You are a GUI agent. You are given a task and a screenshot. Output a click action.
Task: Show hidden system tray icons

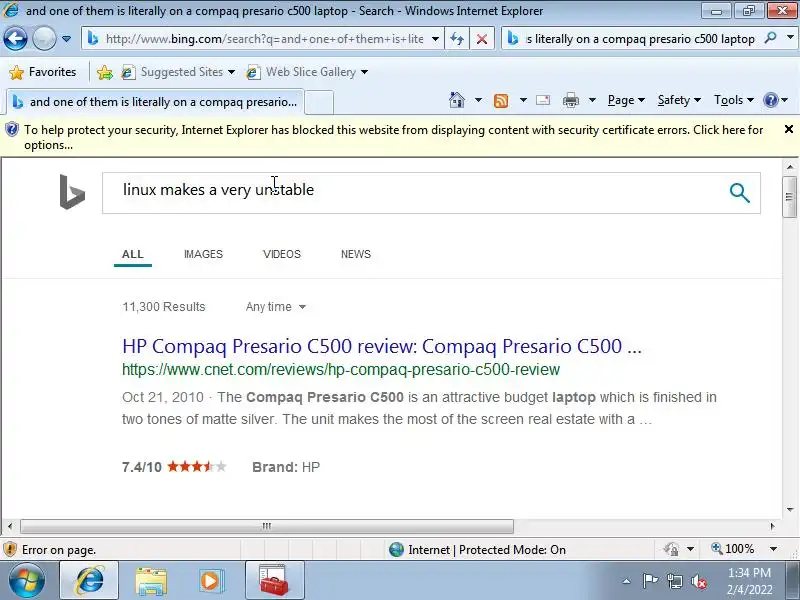[626, 581]
